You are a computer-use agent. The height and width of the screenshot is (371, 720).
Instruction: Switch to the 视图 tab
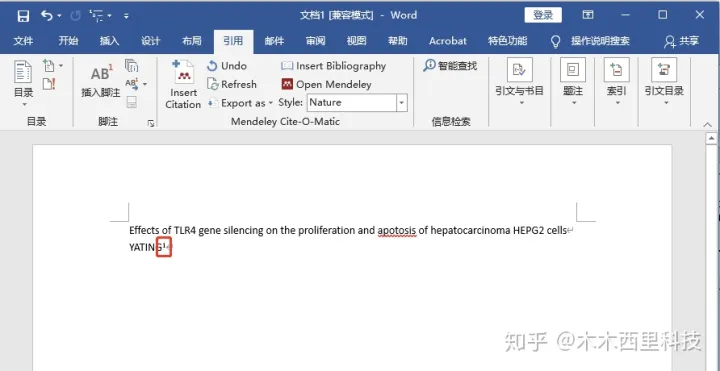pyautogui.click(x=356, y=41)
